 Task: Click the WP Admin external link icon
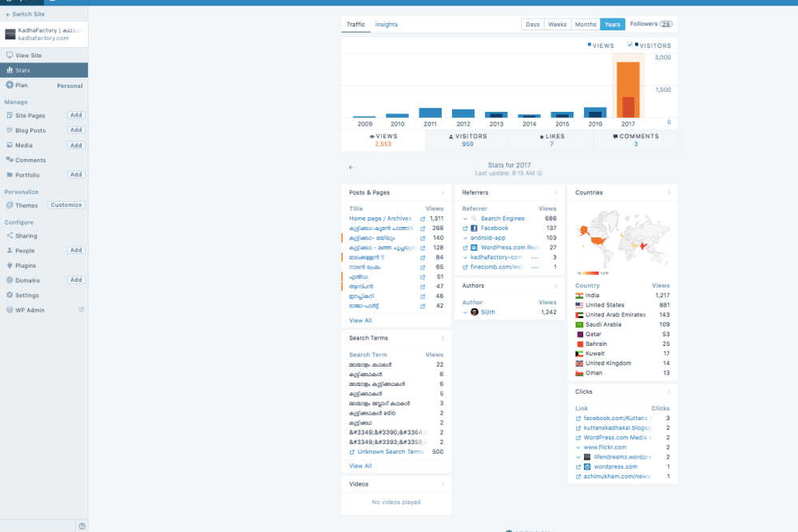(x=81, y=310)
